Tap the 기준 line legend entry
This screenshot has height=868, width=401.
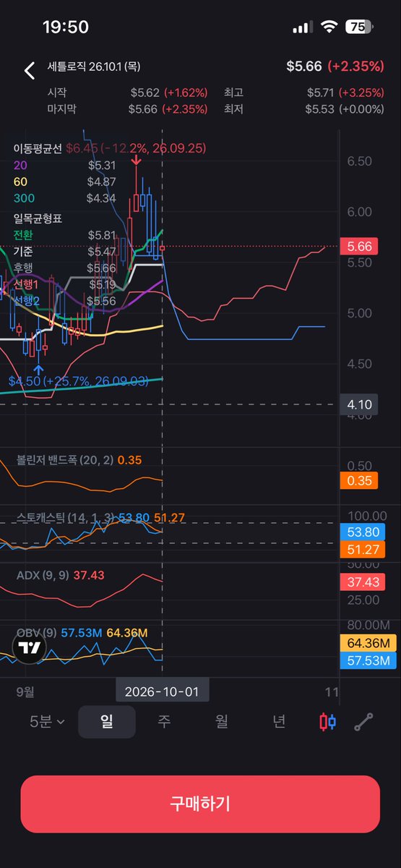click(64, 252)
